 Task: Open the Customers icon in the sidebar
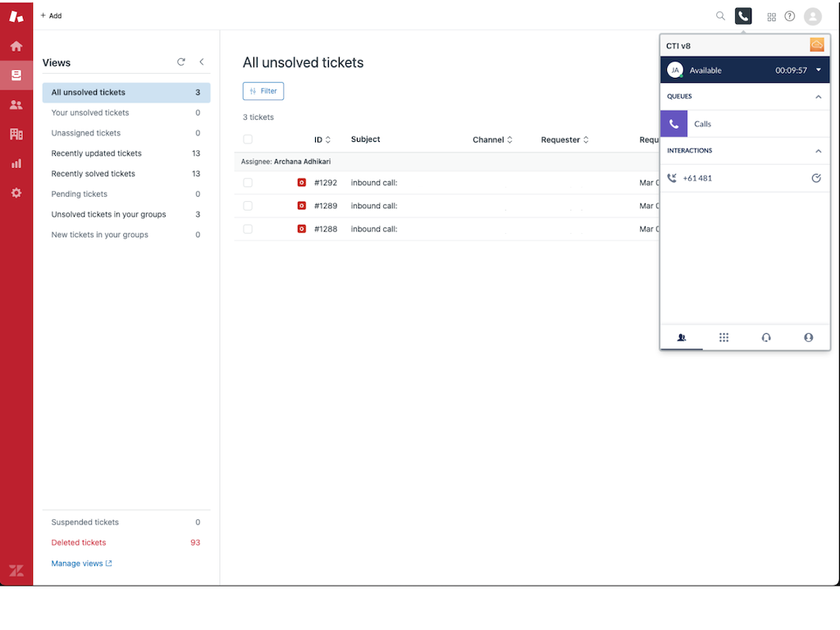tap(16, 104)
